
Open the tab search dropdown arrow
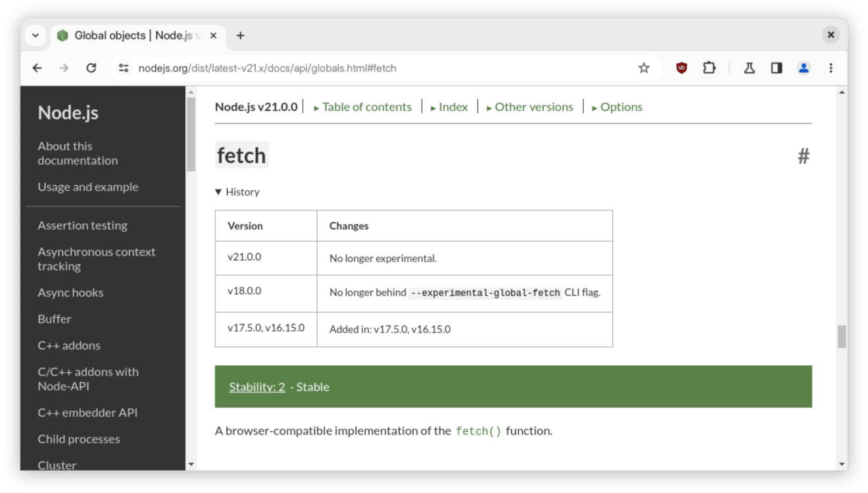(x=36, y=36)
